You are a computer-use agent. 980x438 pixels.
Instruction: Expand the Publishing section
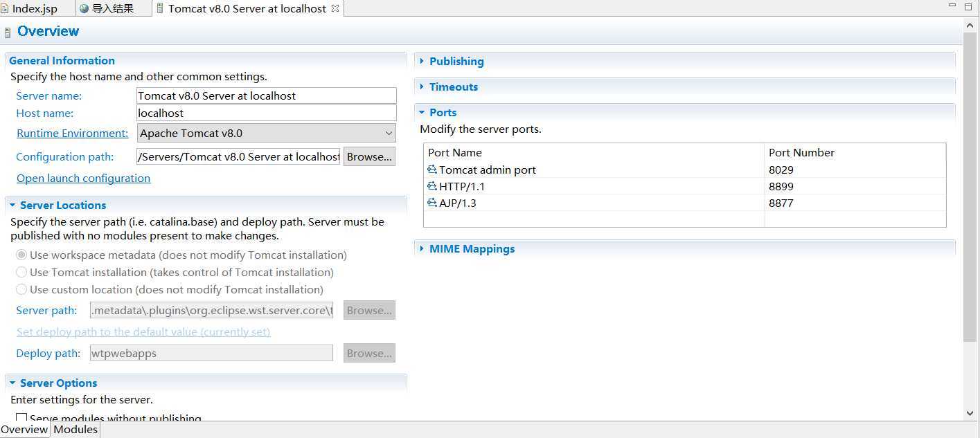[422, 61]
